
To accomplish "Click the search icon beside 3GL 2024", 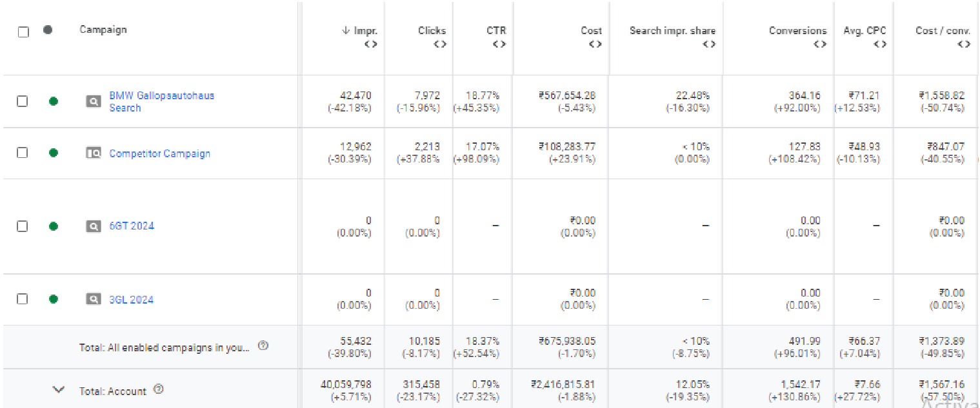I will pos(94,299).
